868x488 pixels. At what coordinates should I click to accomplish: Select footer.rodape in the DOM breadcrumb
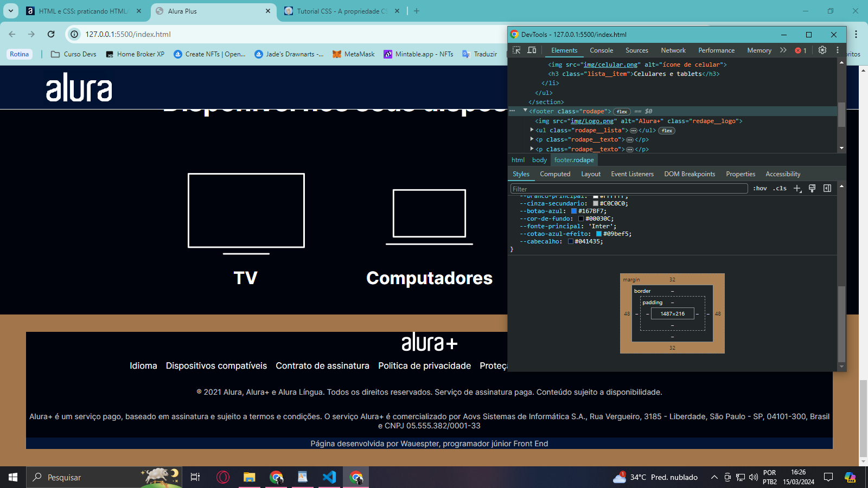(x=574, y=160)
